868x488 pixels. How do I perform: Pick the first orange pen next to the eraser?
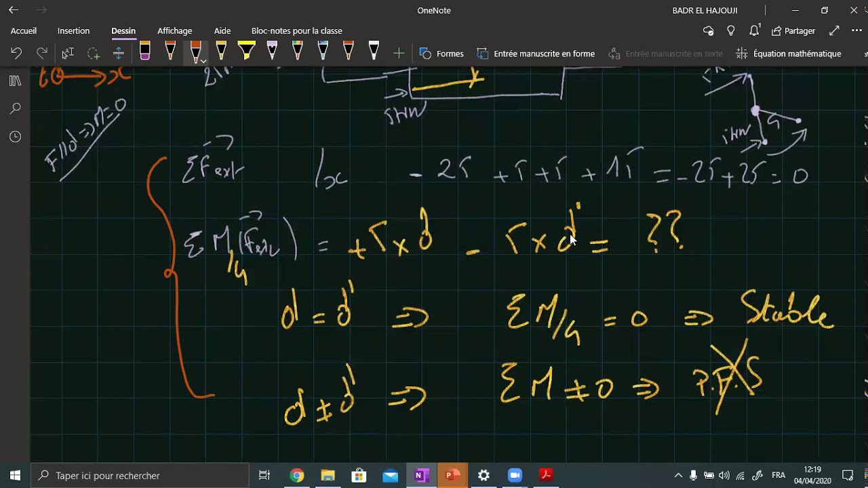pyautogui.click(x=170, y=52)
